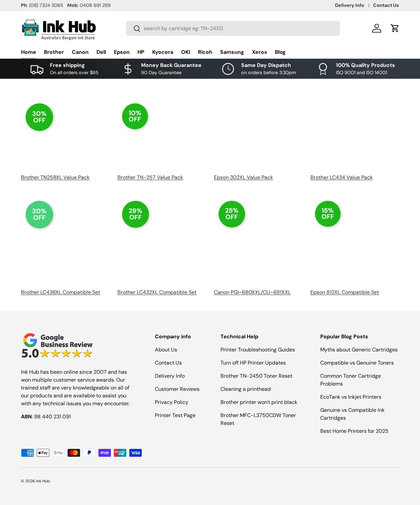Open the Xerox menu
Viewport: 420px width, 505px height.
coord(260,52)
